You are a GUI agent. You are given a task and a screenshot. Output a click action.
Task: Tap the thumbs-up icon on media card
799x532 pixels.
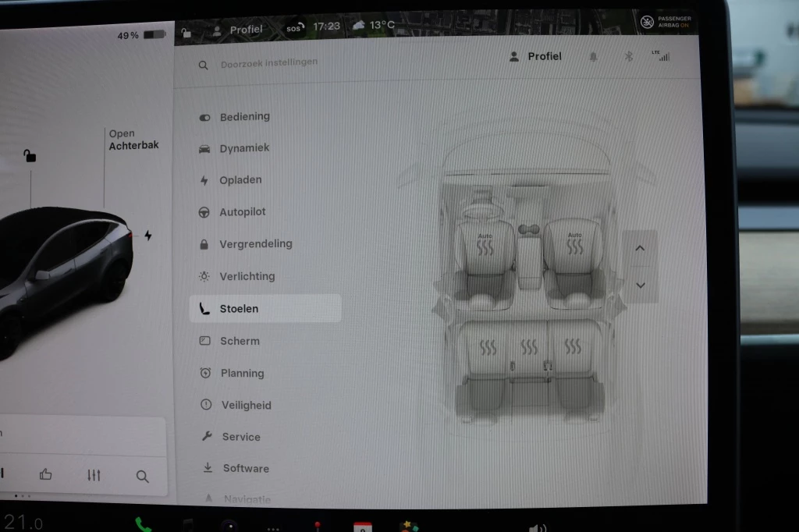46,474
